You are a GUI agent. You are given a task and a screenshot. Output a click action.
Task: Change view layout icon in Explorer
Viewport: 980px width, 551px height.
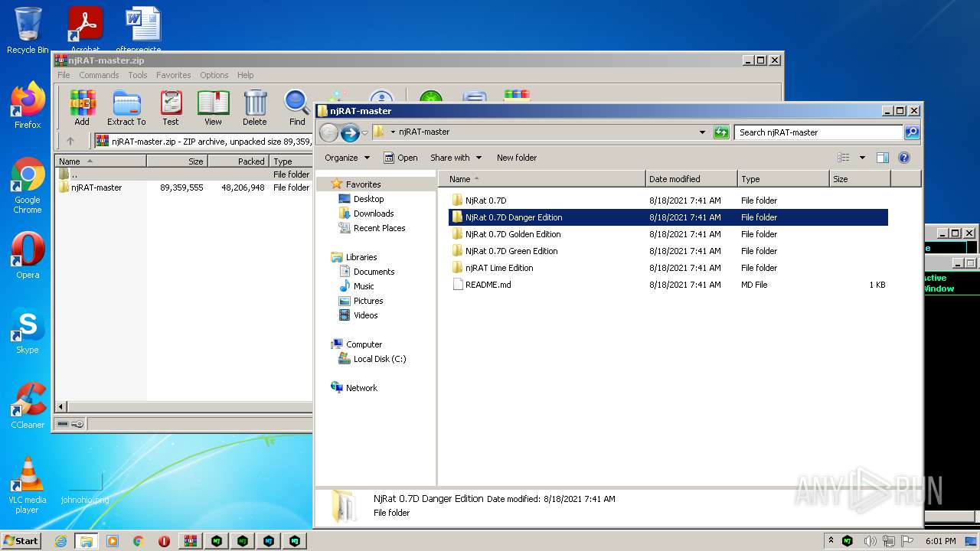[x=843, y=158]
